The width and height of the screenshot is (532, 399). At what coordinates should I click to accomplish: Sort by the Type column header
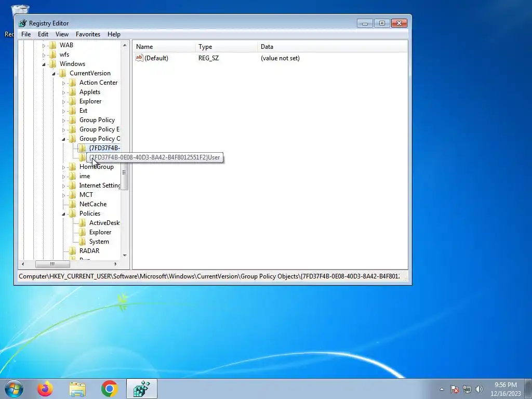(227, 46)
